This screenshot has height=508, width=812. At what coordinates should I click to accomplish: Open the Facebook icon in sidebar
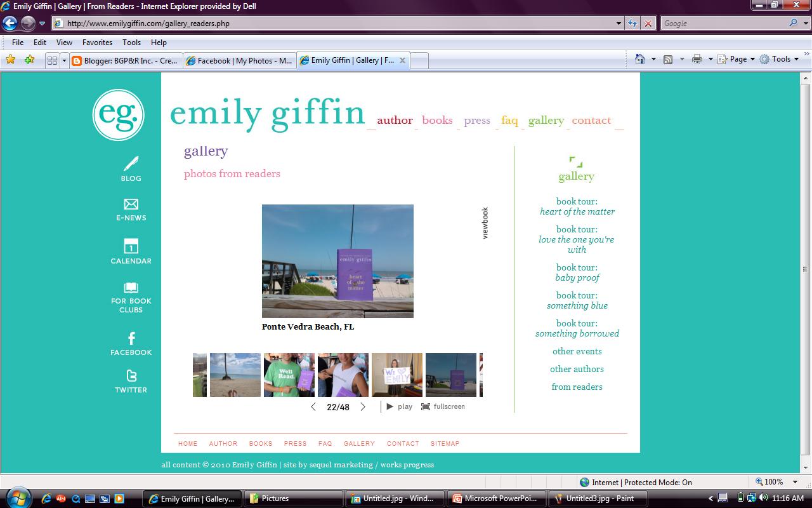131,338
